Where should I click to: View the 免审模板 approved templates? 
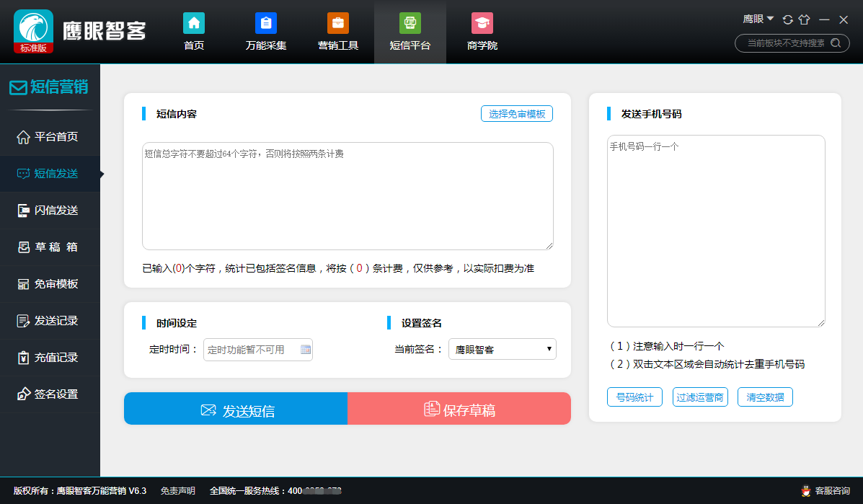pos(50,283)
